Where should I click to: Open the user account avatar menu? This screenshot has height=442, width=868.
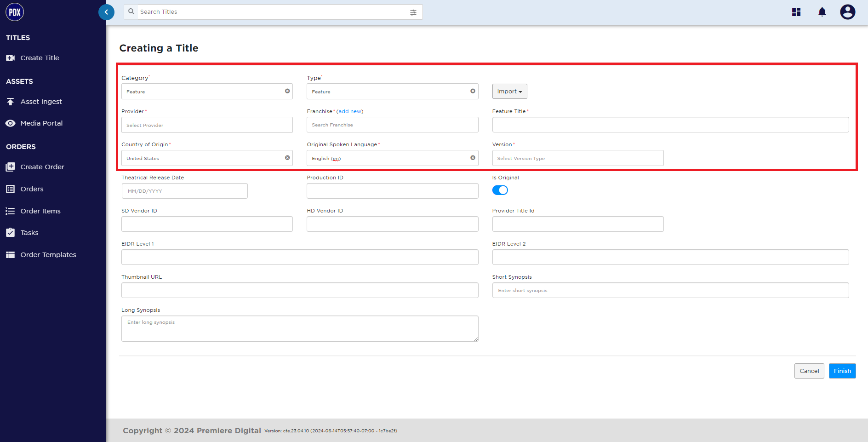click(847, 12)
